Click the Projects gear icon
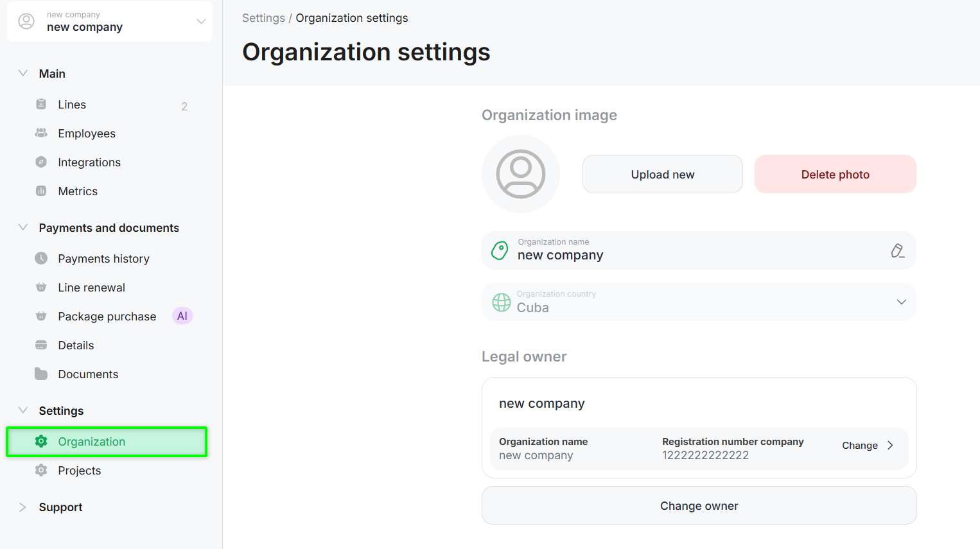 tap(41, 470)
